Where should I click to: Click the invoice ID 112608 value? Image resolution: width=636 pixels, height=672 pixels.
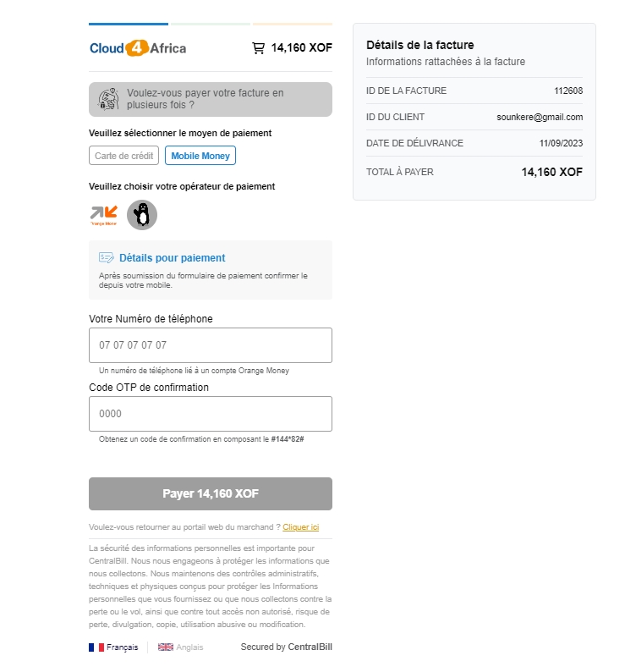(x=568, y=91)
